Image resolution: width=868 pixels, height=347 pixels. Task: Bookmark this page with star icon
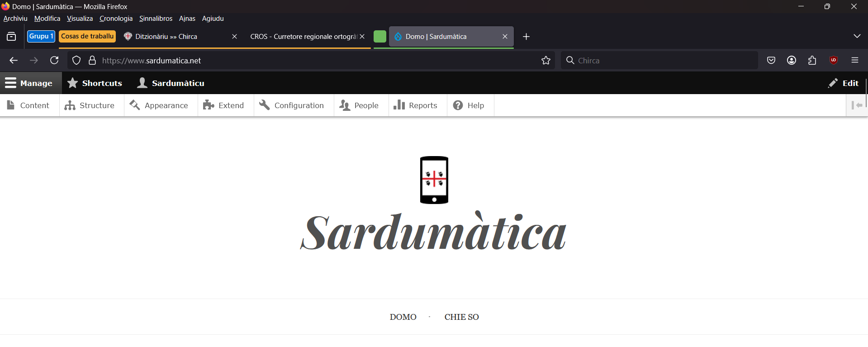[x=546, y=60]
